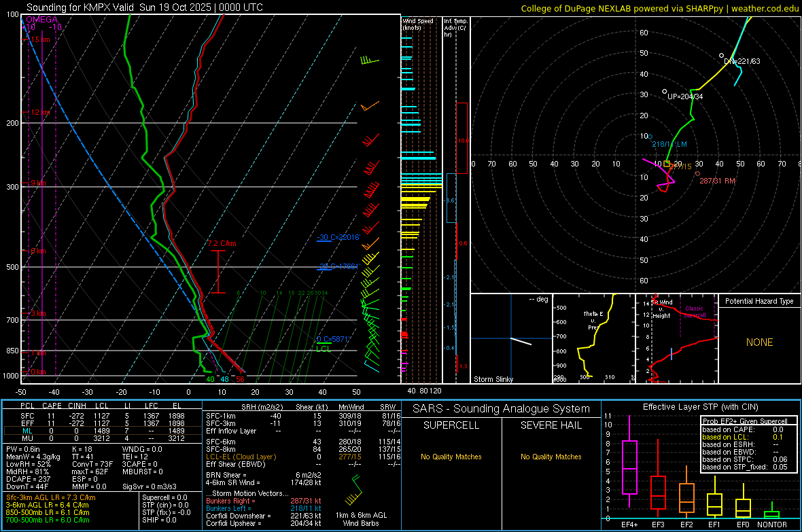Click the NONE hazard type indicator
Viewport: 802px width, 532px height.
coord(759,342)
